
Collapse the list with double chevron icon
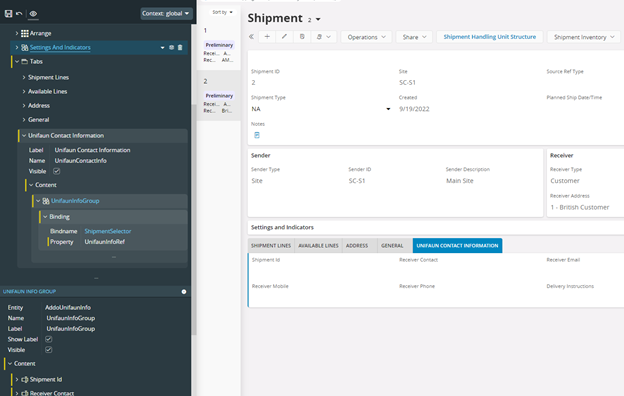point(252,37)
